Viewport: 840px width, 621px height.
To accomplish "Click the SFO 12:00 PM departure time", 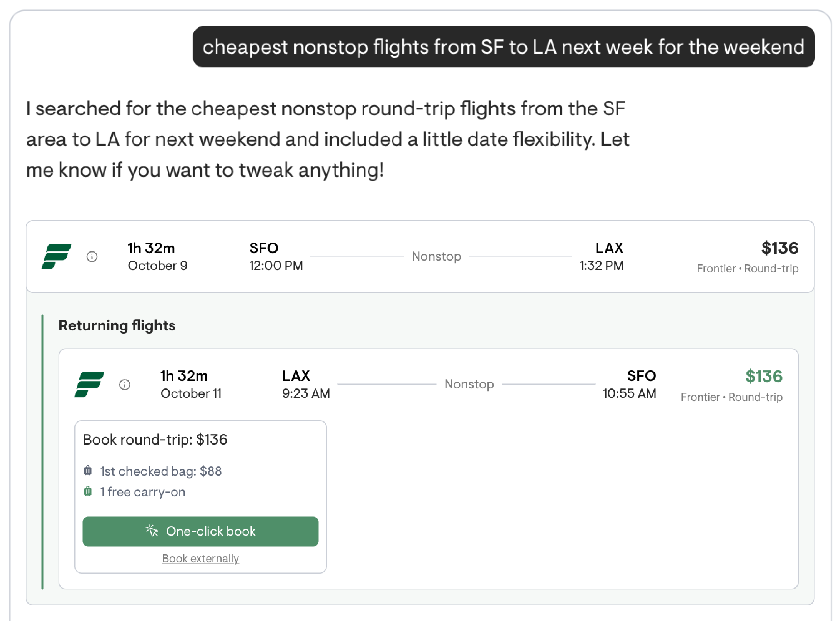I will pos(276,266).
